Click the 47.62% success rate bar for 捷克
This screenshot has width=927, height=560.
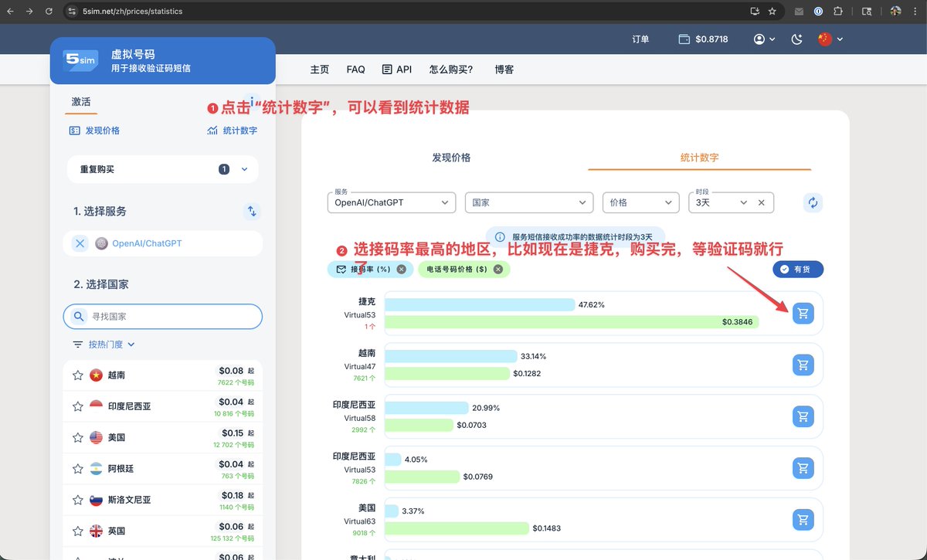click(x=480, y=305)
